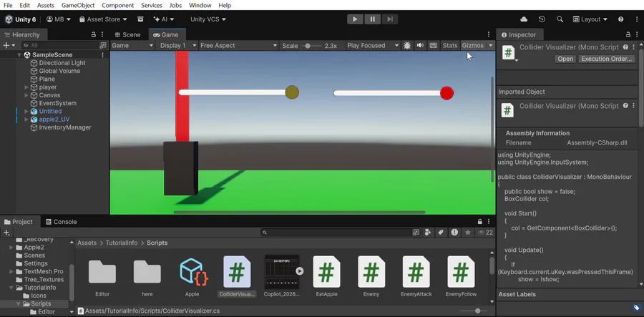Select the Inspector tab

pyautogui.click(x=518, y=34)
